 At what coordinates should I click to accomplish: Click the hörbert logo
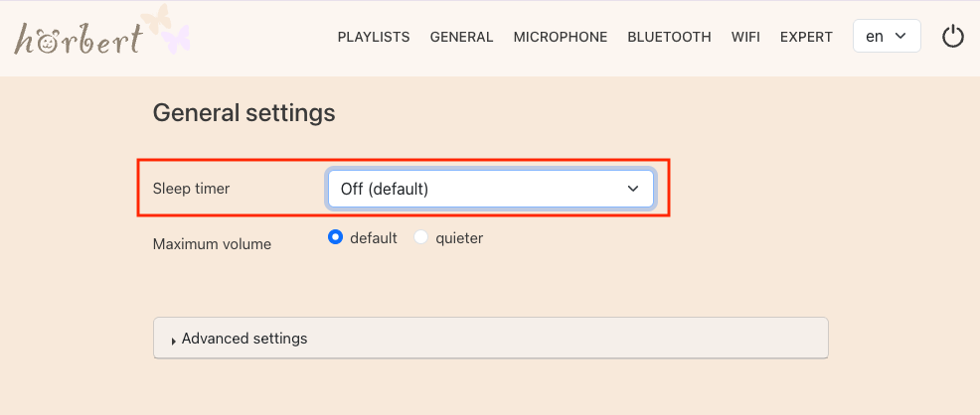(x=78, y=39)
